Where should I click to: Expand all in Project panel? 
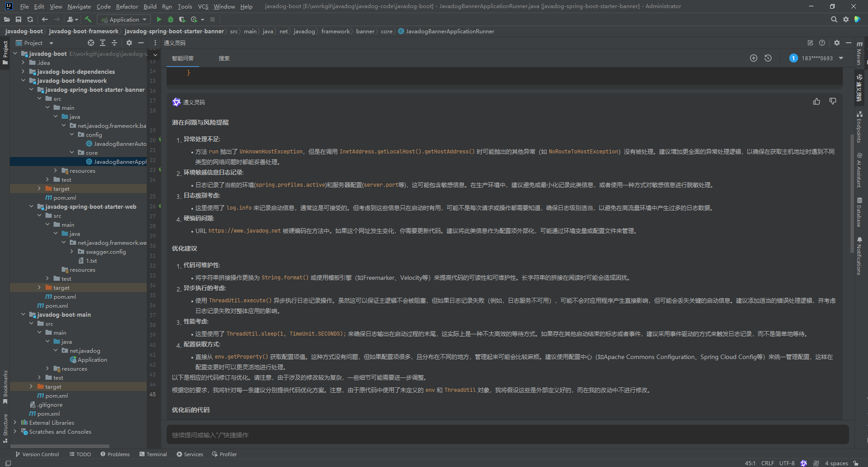coord(103,43)
